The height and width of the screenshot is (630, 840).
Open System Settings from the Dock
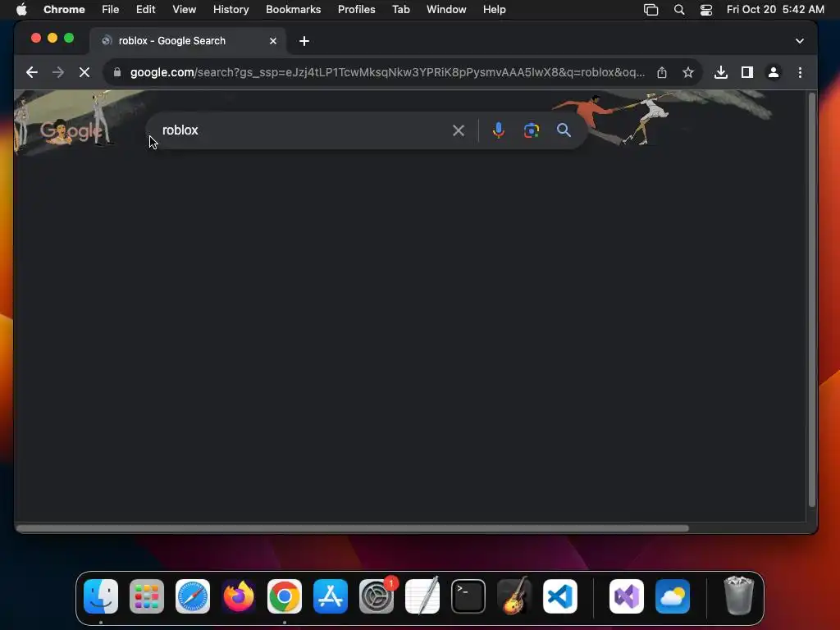pos(377,596)
